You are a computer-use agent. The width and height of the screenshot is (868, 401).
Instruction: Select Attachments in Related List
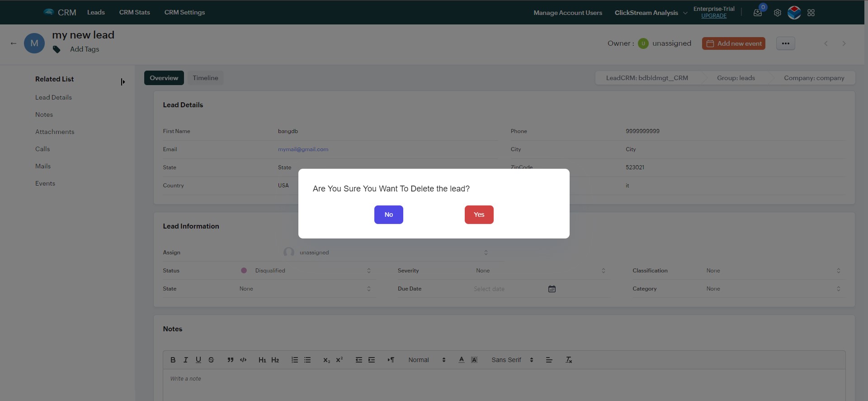coord(55,132)
